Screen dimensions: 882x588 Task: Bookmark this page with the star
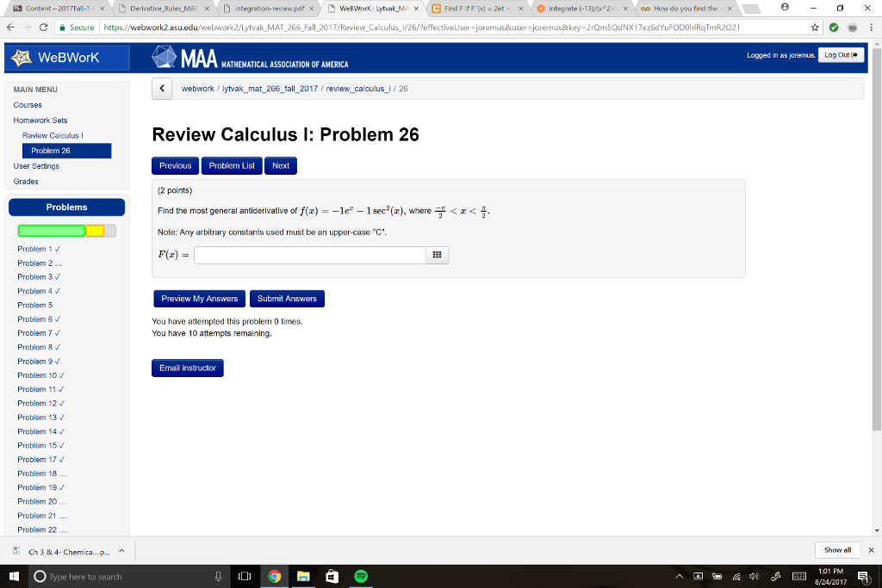click(x=815, y=27)
